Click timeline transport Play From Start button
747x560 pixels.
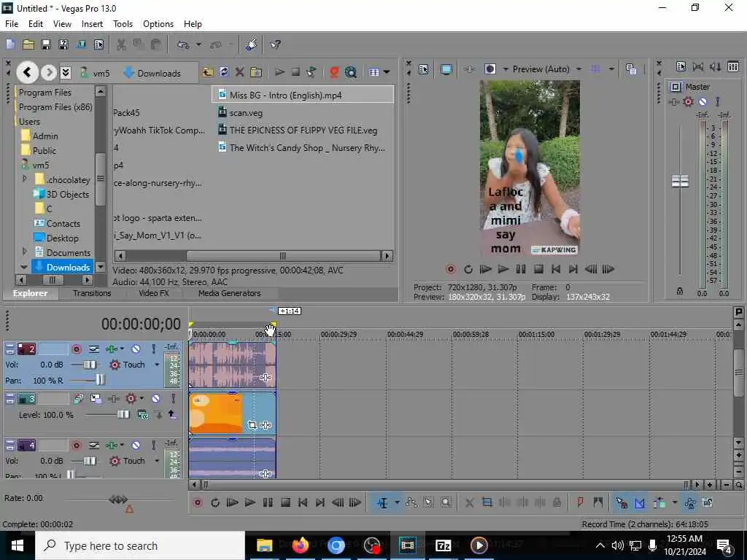pyautogui.click(x=233, y=502)
